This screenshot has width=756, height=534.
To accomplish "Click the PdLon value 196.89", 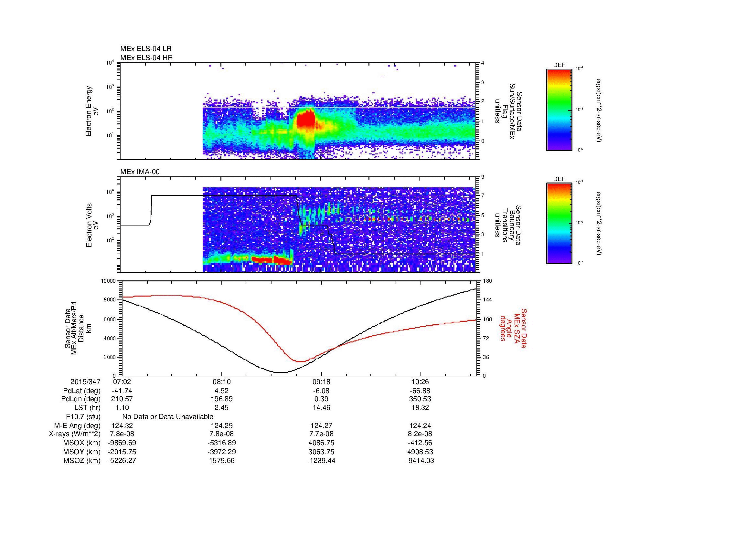I will tap(222, 399).
